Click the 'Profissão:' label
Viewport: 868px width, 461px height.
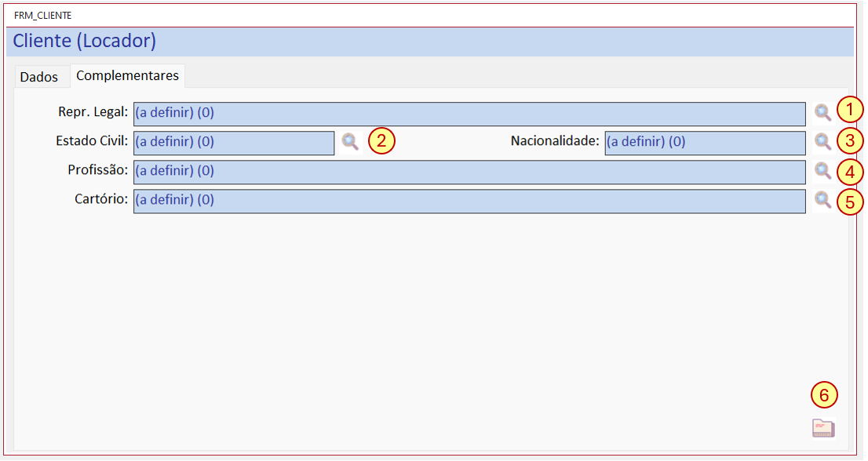coord(98,170)
